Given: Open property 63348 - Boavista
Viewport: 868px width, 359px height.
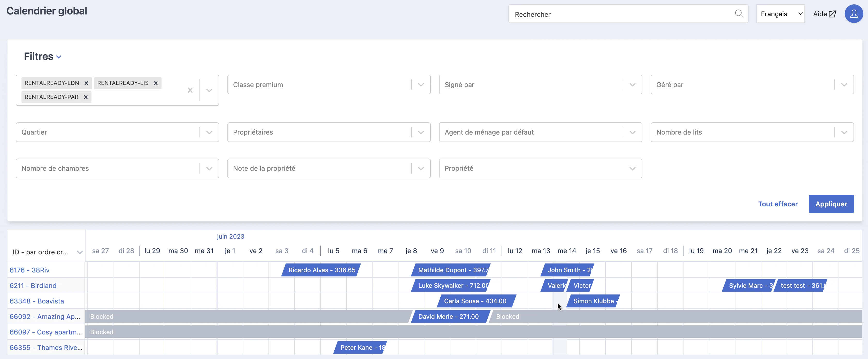Looking at the screenshot, I should click(37, 301).
